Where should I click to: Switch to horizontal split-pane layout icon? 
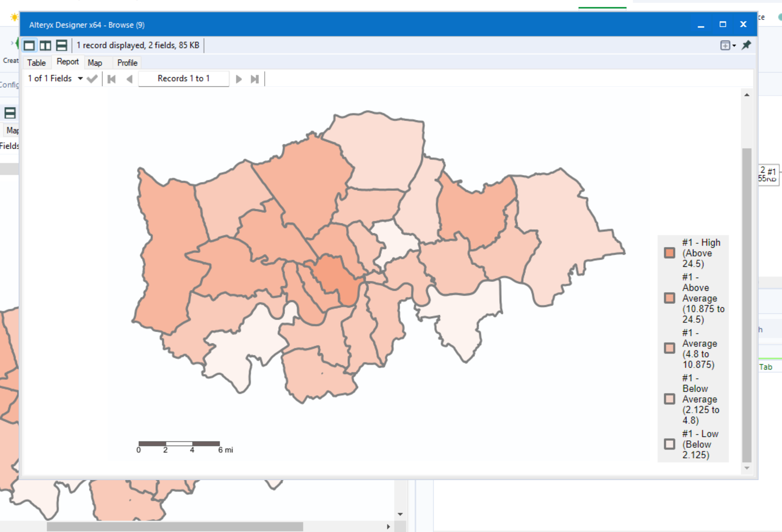point(62,45)
